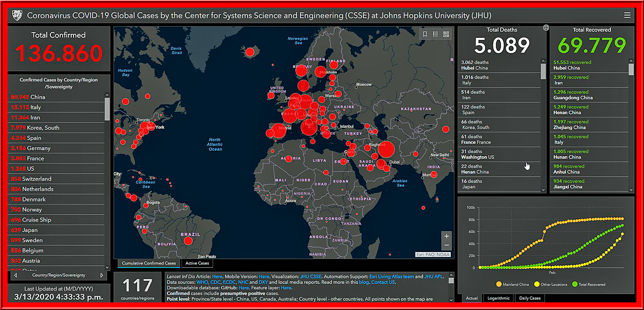Open the ECDC data source link

pyautogui.click(x=230, y=282)
